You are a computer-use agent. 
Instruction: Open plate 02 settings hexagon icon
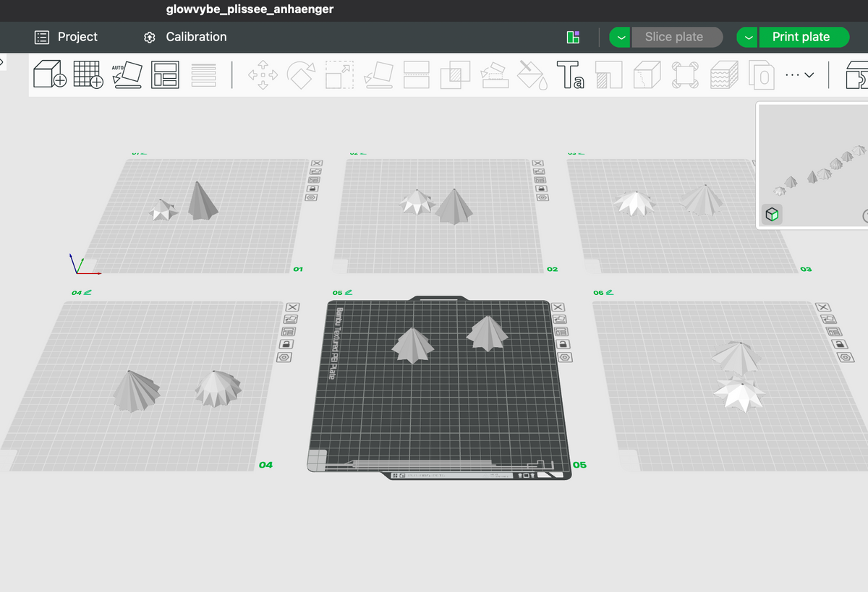542,197
